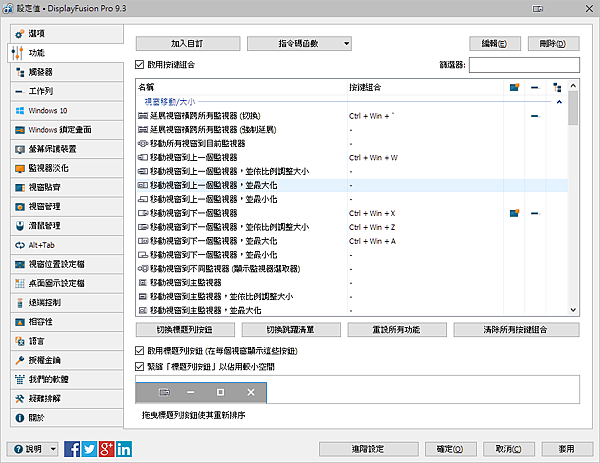
Task: Click the 滑鼠管理 mouse icon
Action: click(x=20, y=226)
